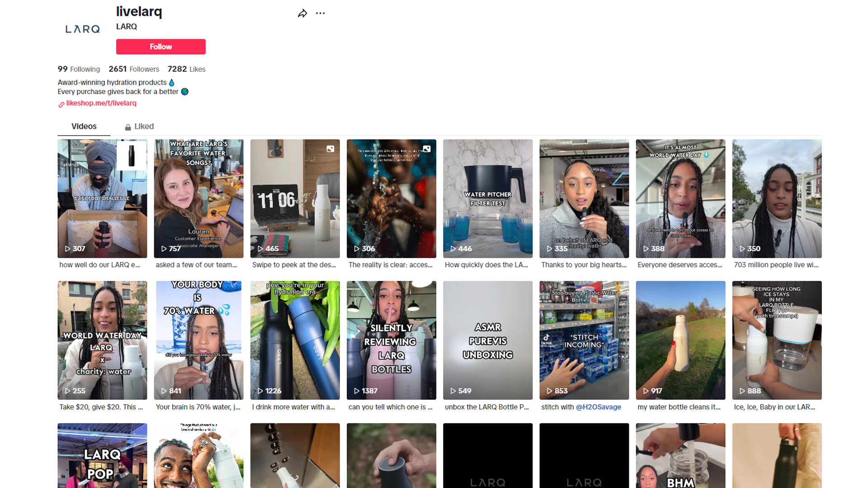Viewport: 868px width, 488px height.
Task: Click caption 'Ice, Ice, Baby in our LAR...'
Action: point(774,407)
